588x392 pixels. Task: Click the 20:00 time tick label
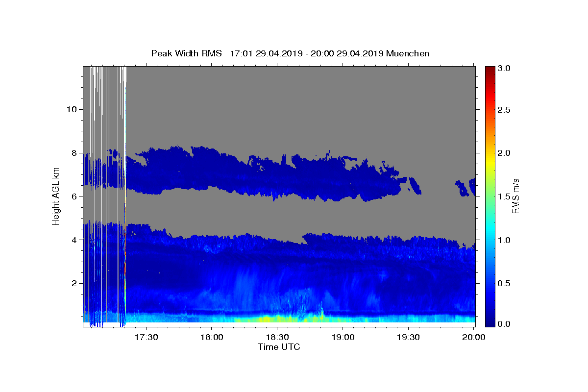[473, 338]
